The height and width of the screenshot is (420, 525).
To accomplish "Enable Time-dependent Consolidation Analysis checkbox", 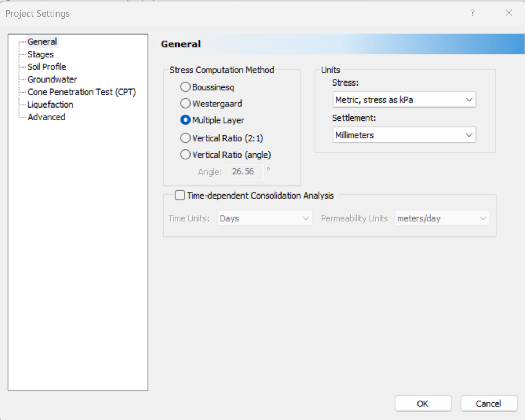I will pos(180,195).
